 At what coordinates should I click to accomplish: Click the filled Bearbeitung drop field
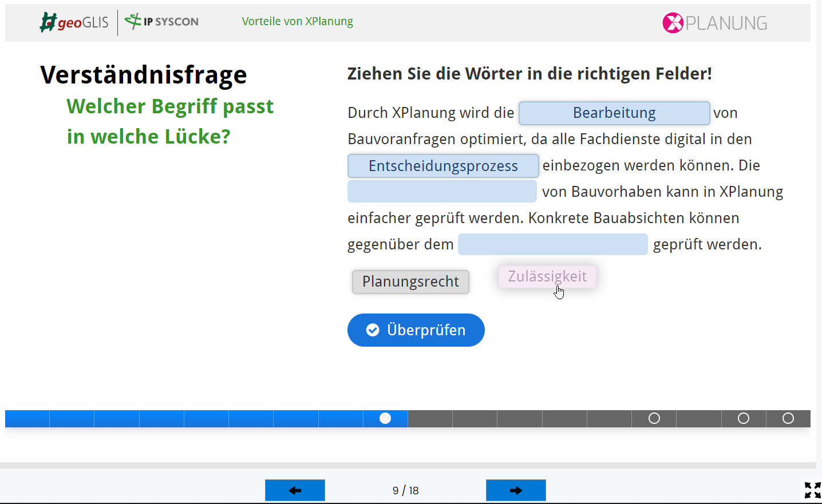(x=614, y=113)
